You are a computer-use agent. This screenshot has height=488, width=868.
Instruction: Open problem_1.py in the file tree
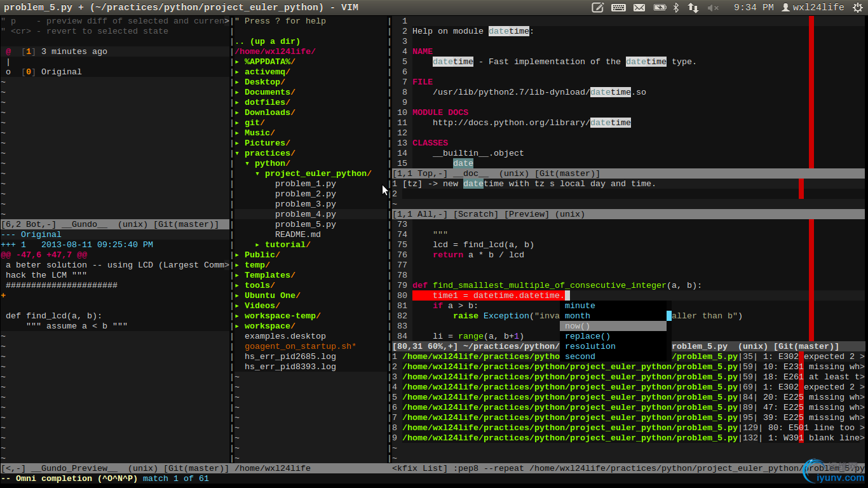point(306,184)
